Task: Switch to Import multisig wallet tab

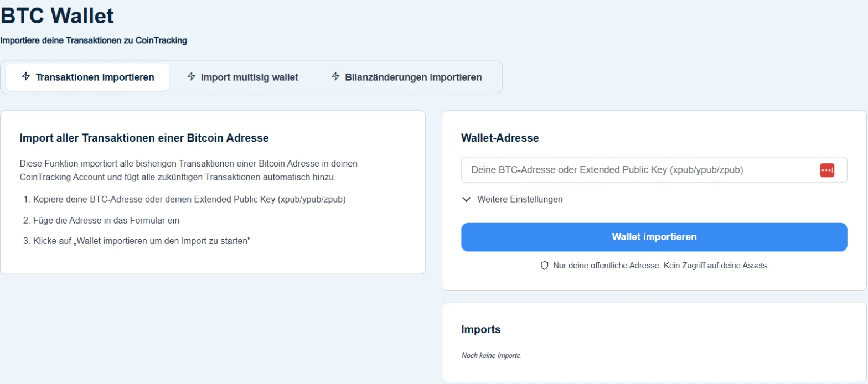Action: (x=242, y=77)
